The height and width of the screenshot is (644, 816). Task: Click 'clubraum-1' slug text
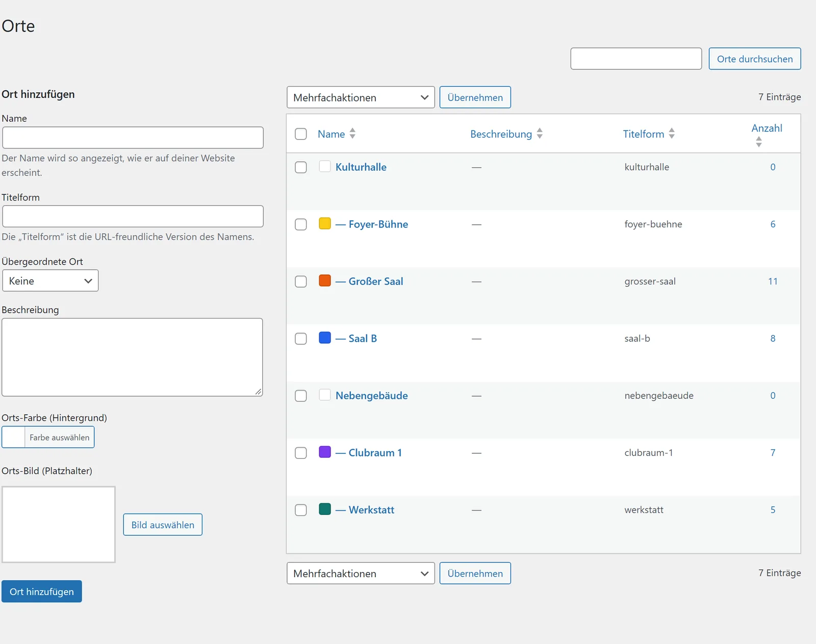649,453
